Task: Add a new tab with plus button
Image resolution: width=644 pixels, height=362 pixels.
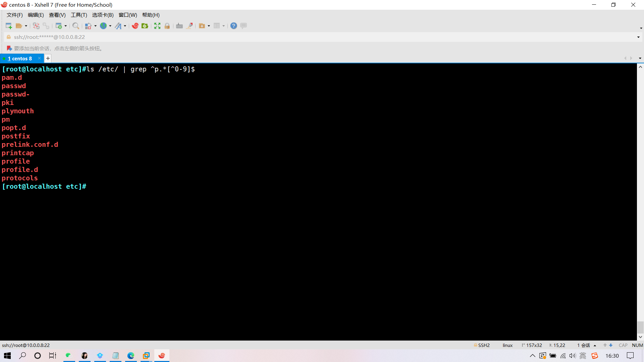Action: coord(48,58)
